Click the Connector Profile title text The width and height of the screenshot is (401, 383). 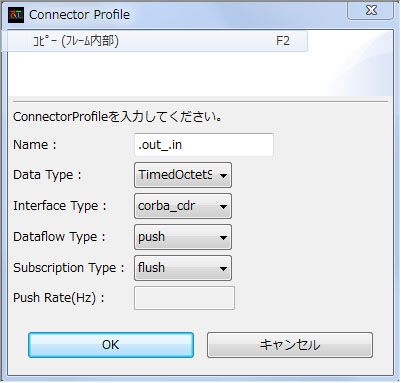[x=79, y=15]
